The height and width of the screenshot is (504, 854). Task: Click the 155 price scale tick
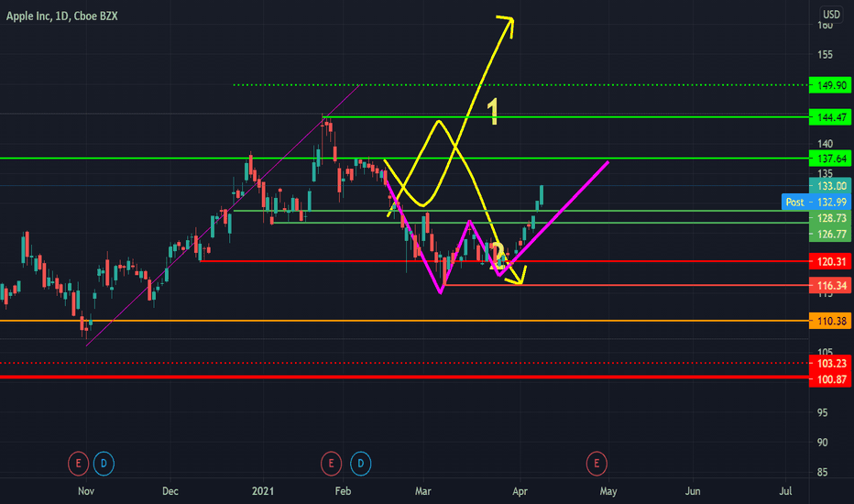pos(825,54)
